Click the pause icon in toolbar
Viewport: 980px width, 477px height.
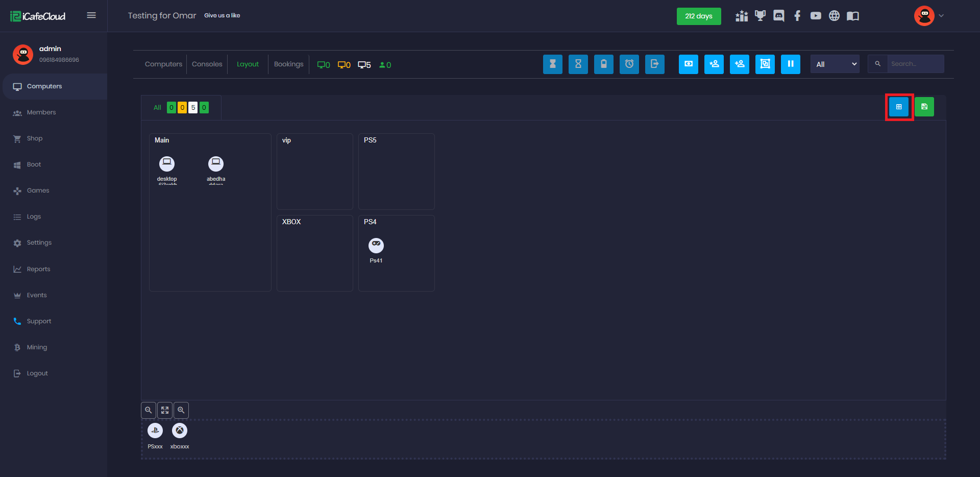[x=790, y=64]
